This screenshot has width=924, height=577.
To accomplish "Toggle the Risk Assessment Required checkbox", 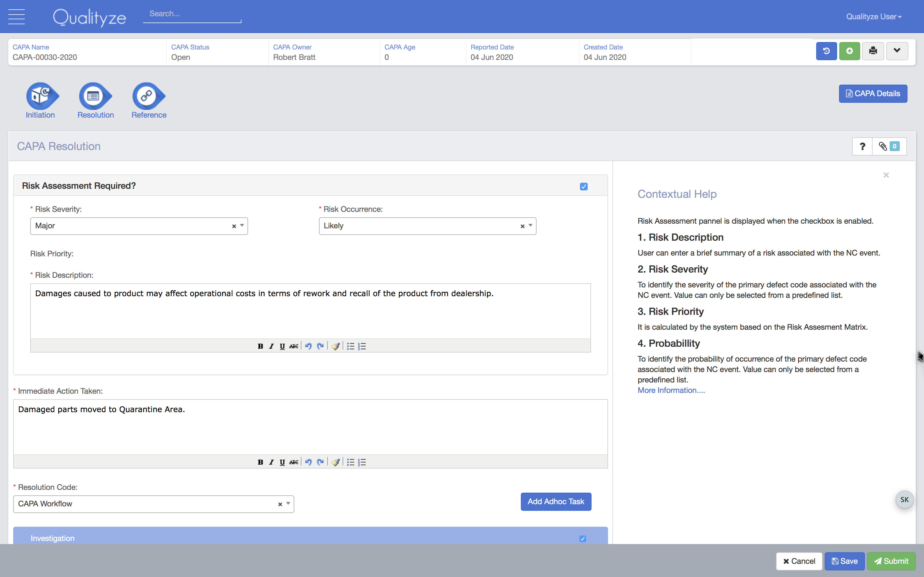I will click(584, 186).
